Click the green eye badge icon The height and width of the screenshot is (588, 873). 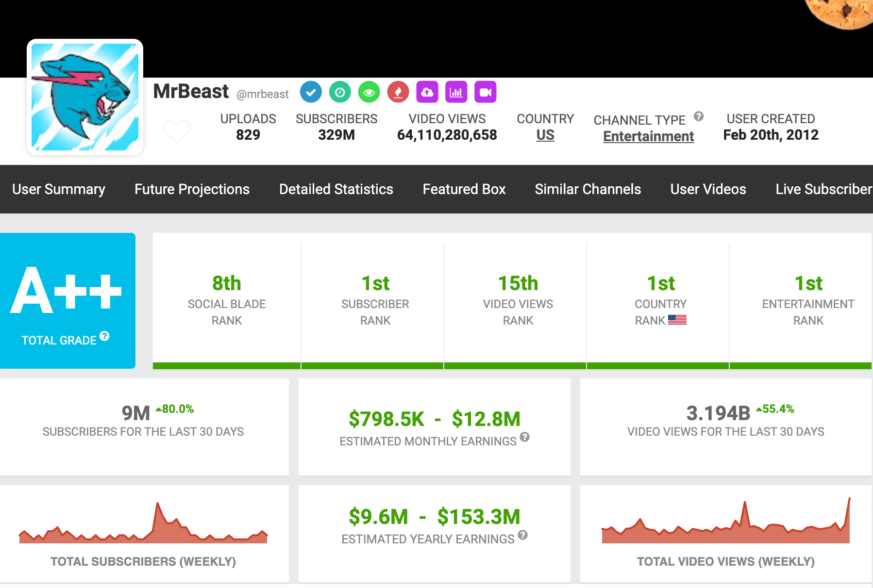coord(369,92)
